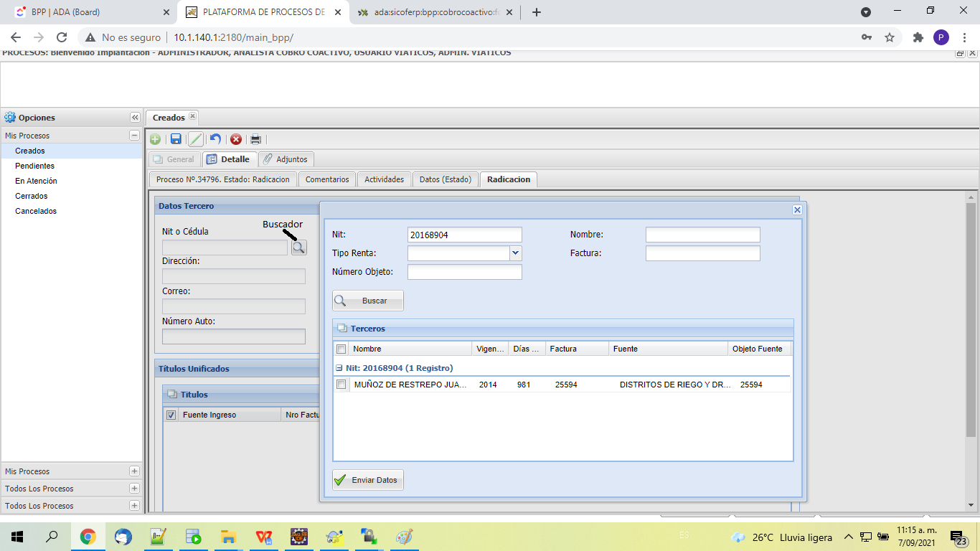Check the MUÑOZ DE RESTREPO row checkbox
The width and height of the screenshot is (980, 551).
[341, 385]
